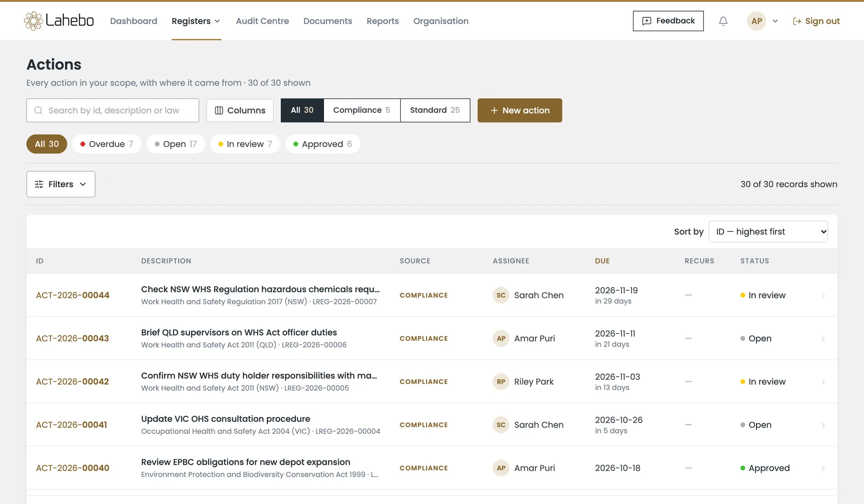Image resolution: width=864 pixels, height=504 pixels.
Task: Open row ACT-2026-00042 chevron arrow
Action: coord(823,382)
